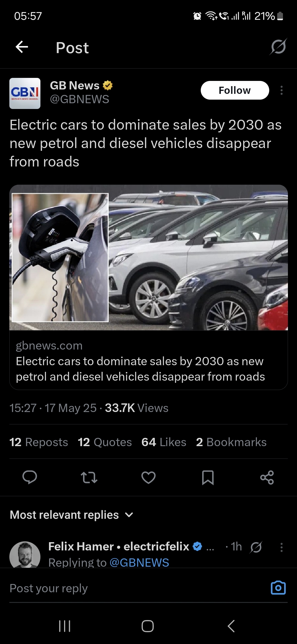The width and height of the screenshot is (297, 644).
Task: Follow the GB News account
Action: [x=235, y=90]
